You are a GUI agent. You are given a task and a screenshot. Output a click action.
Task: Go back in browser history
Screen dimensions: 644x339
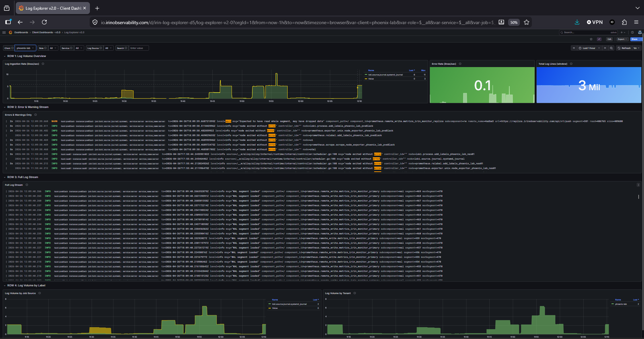point(20,22)
